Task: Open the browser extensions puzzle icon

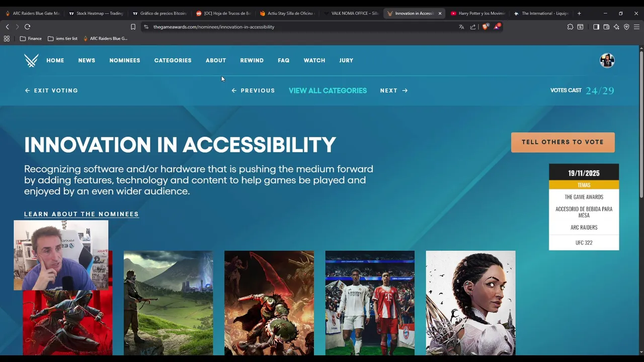Action: tap(570, 27)
